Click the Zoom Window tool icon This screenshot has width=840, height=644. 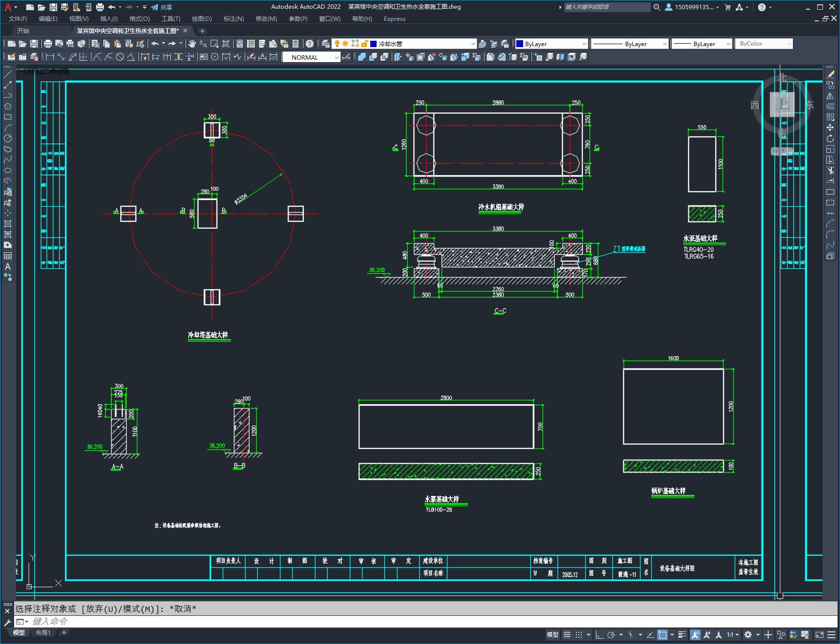click(214, 44)
